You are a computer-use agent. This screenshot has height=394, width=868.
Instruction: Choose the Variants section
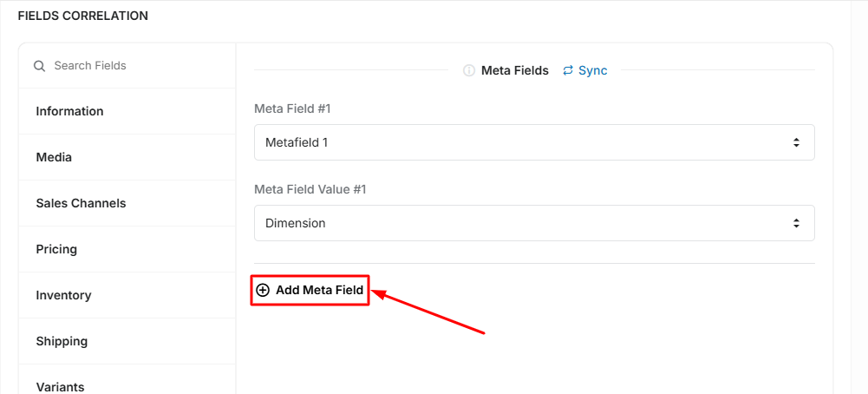(x=127, y=383)
